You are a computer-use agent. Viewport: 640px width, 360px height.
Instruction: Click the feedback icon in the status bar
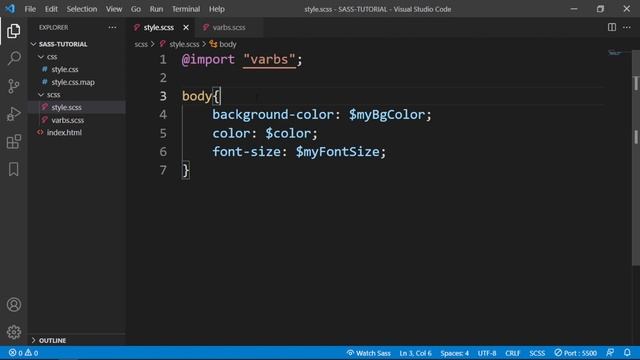(x=610, y=353)
